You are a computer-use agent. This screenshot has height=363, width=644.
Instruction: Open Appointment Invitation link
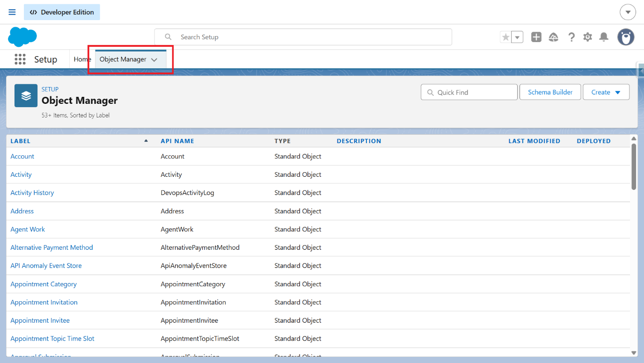(x=44, y=302)
